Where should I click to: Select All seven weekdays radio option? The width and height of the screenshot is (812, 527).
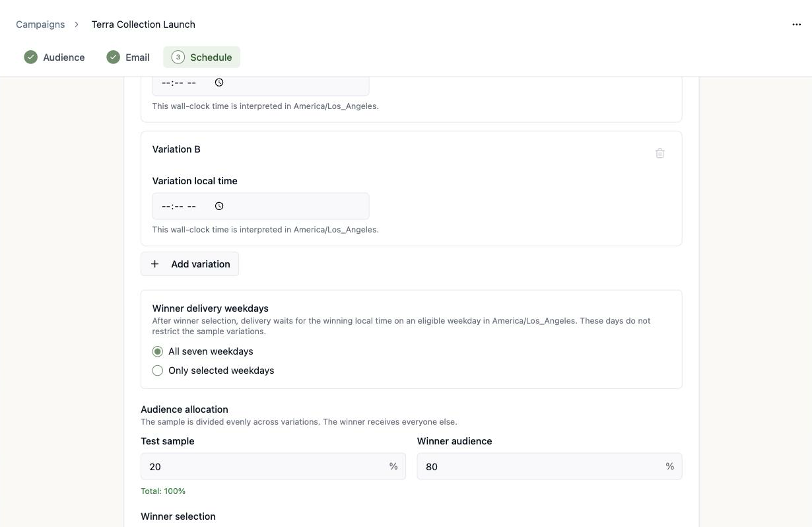click(x=157, y=351)
